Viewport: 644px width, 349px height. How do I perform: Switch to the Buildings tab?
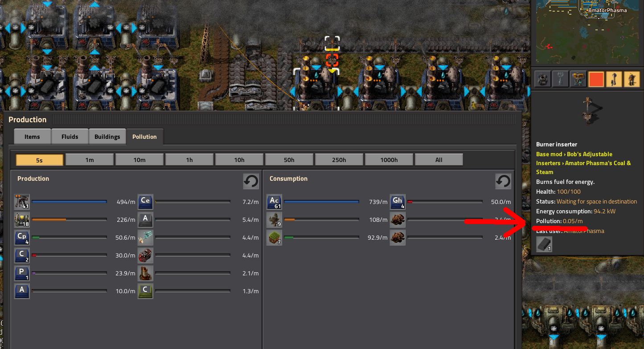[107, 137]
